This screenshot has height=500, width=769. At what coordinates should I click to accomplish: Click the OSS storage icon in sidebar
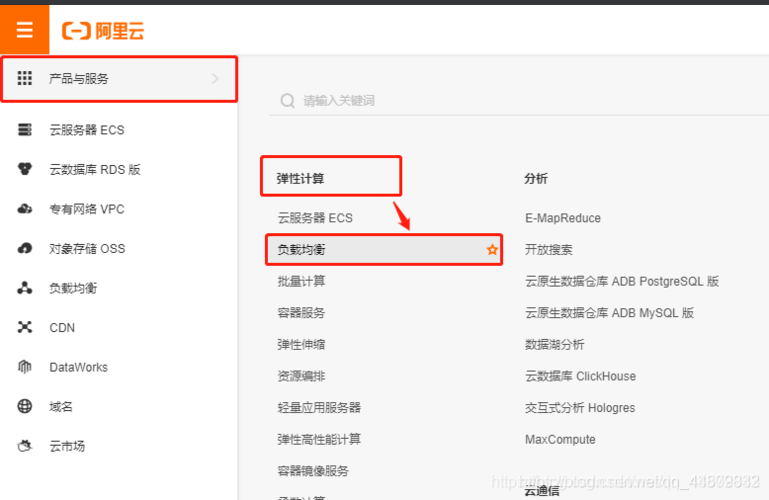25,249
